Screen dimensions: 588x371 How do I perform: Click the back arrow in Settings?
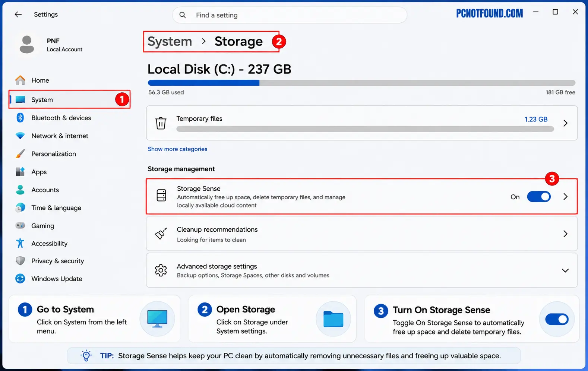[x=18, y=15]
